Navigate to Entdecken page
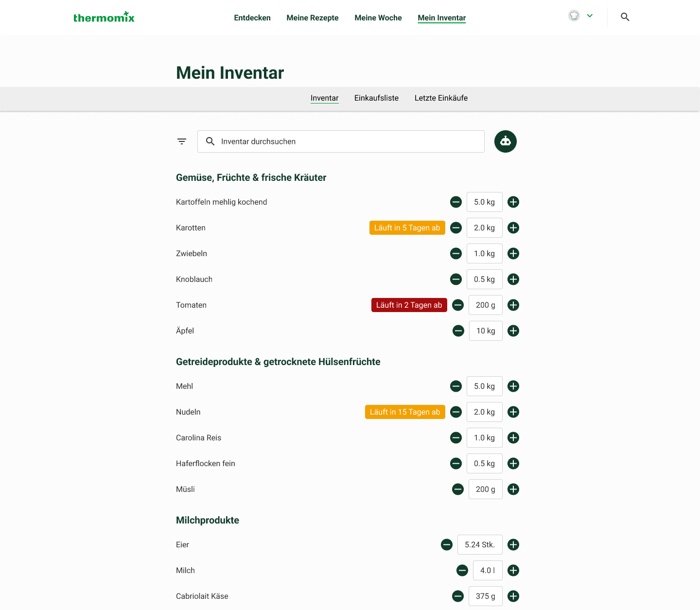 [252, 18]
